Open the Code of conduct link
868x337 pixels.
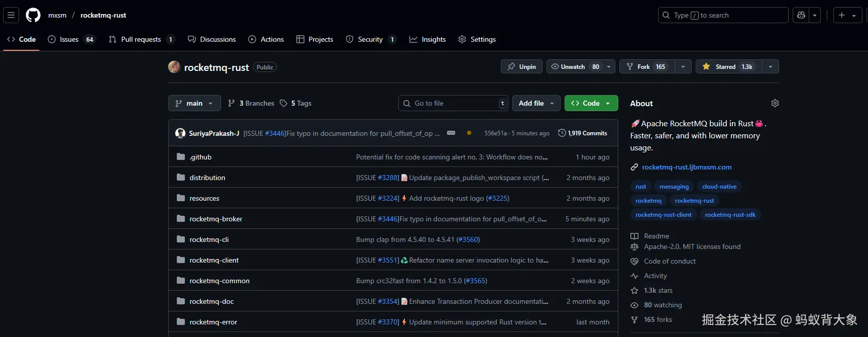pyautogui.click(x=663, y=261)
